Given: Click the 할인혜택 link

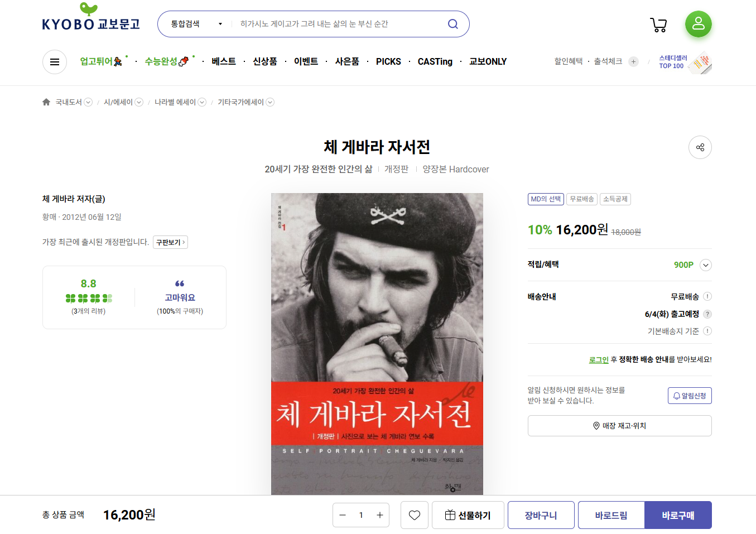Looking at the screenshot, I should [x=569, y=61].
